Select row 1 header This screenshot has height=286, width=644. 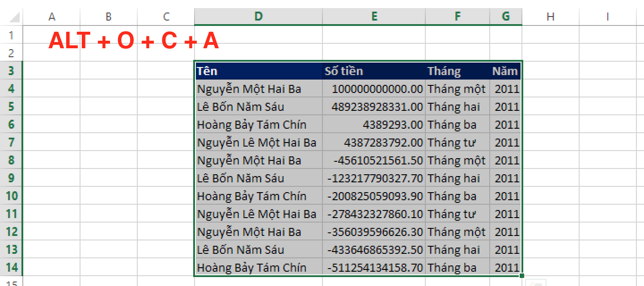coord(11,35)
